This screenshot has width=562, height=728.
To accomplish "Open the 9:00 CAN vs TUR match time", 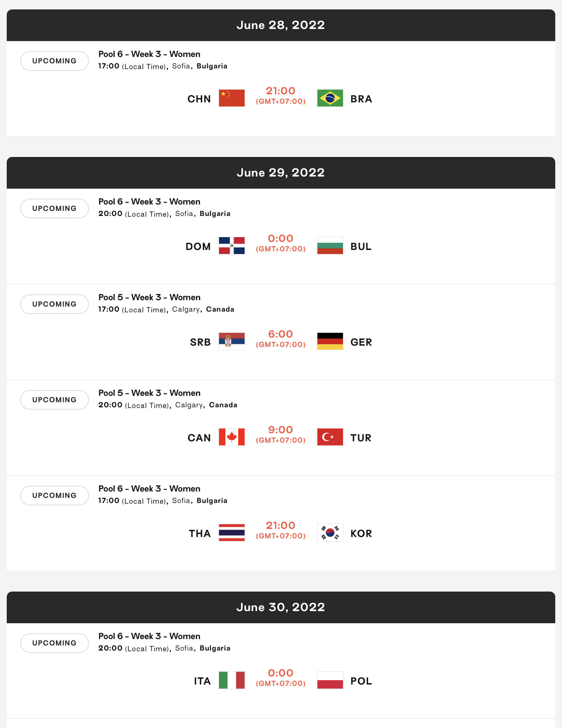I will click(x=280, y=430).
